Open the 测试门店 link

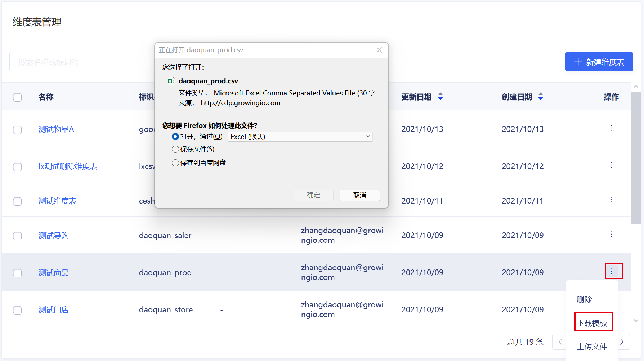tap(54, 310)
